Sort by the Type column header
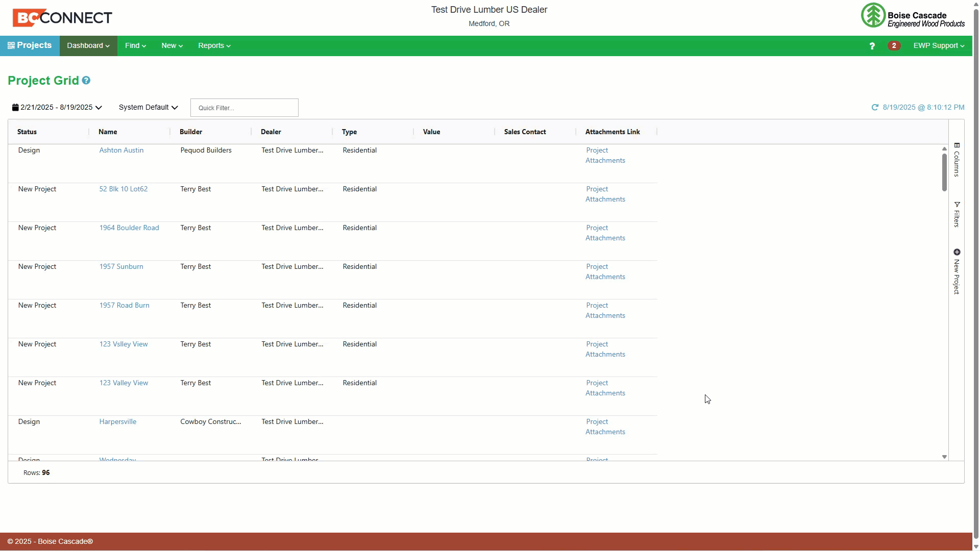This screenshot has width=980, height=551. 349,132
